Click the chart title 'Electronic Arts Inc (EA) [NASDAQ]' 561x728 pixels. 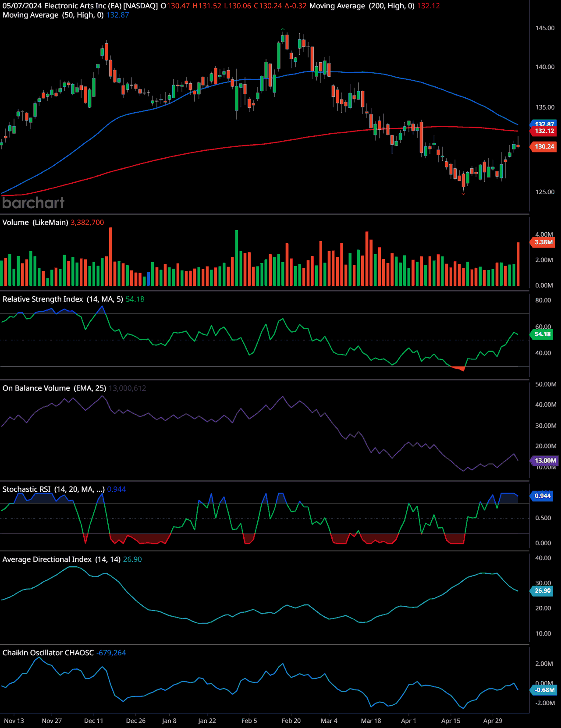pos(101,6)
